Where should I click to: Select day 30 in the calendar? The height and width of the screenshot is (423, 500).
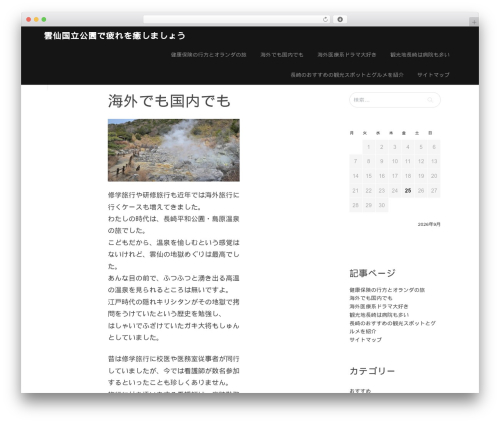tap(382, 205)
